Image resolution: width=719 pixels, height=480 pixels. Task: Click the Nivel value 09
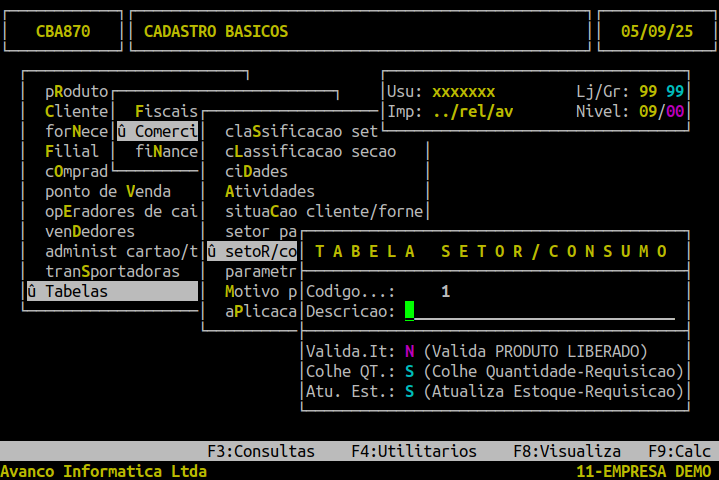648,111
